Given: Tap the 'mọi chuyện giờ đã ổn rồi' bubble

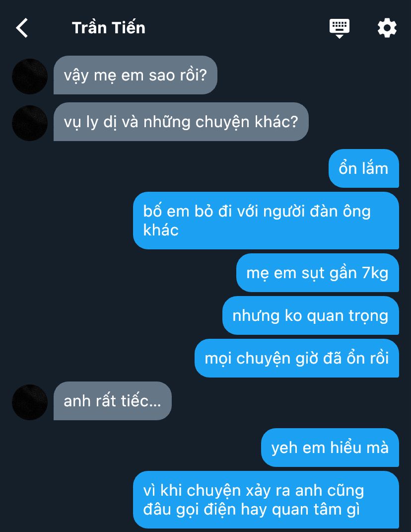Looking at the screenshot, I should (x=297, y=358).
